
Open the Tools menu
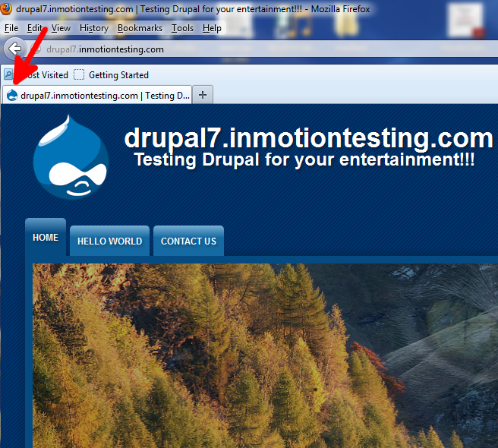point(182,28)
